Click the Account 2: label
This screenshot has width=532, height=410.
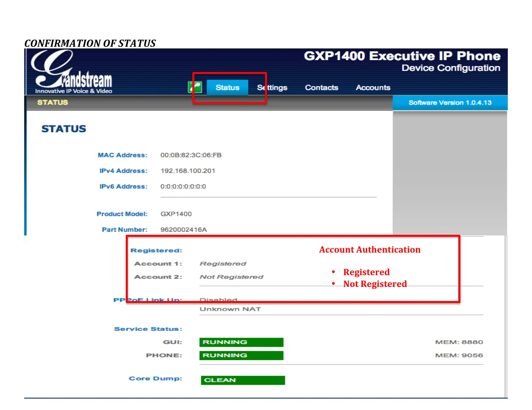click(x=158, y=277)
